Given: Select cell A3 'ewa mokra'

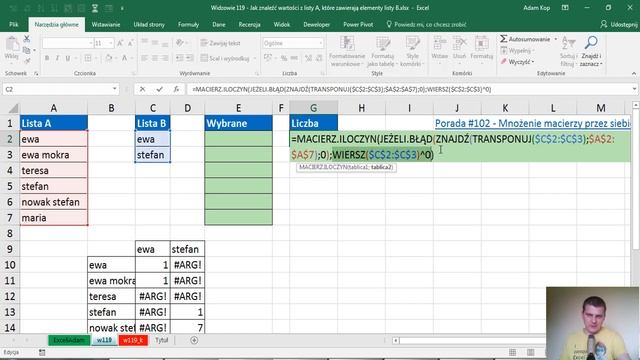Looking at the screenshot, I should 53,155.
